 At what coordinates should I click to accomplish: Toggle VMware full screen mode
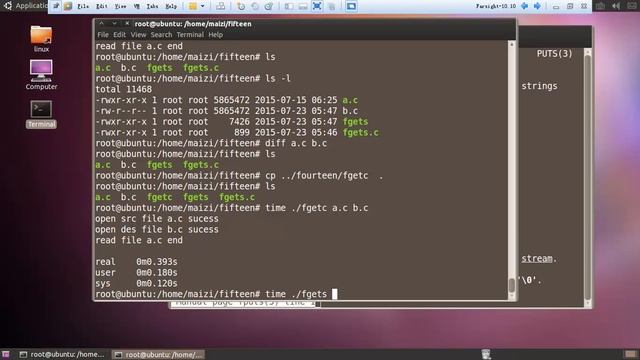[x=317, y=6]
